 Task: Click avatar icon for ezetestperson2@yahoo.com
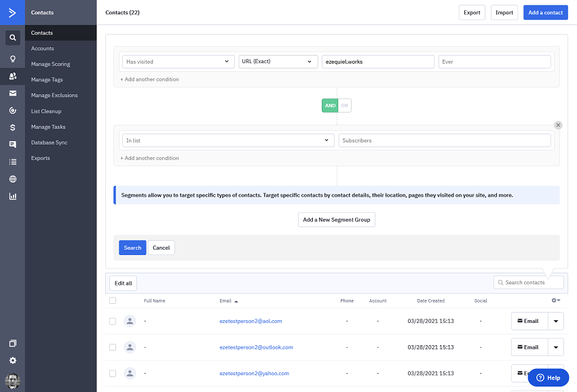tap(130, 373)
